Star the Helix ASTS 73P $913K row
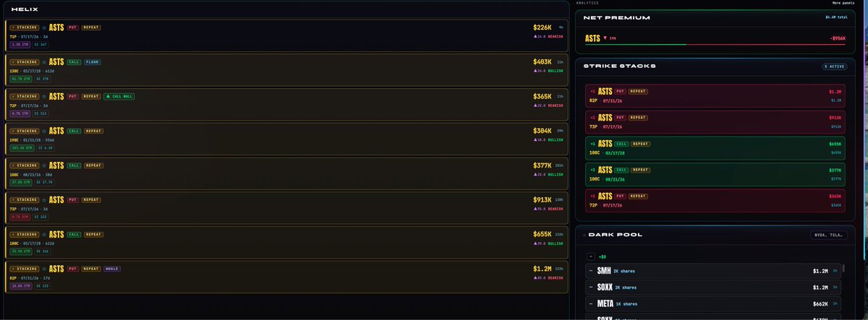 [44, 199]
